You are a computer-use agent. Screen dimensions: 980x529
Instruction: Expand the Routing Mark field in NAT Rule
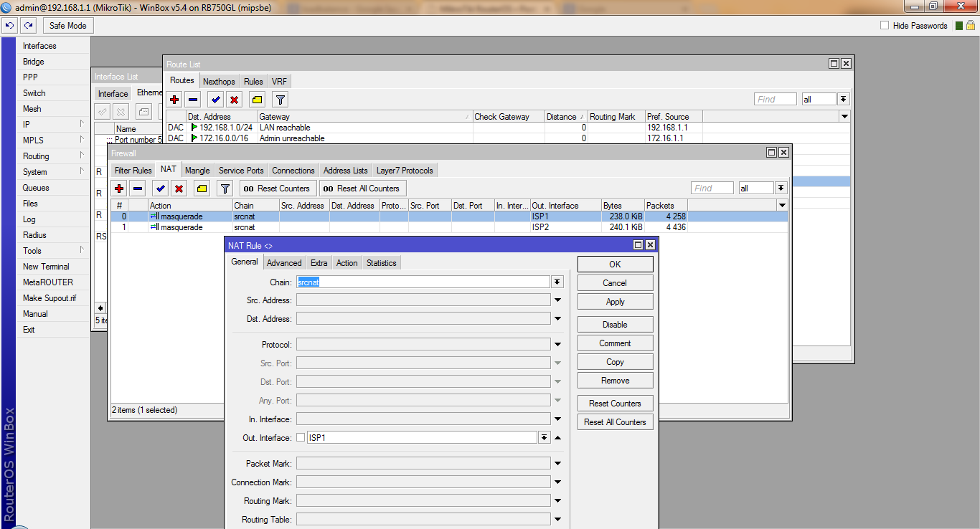[x=557, y=501]
